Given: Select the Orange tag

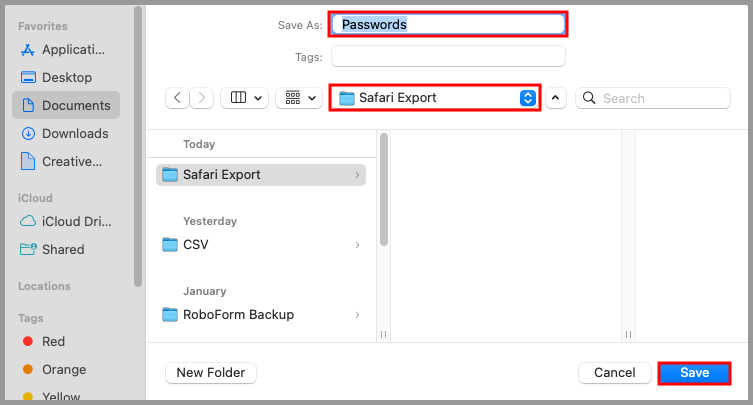Looking at the screenshot, I should point(63,369).
